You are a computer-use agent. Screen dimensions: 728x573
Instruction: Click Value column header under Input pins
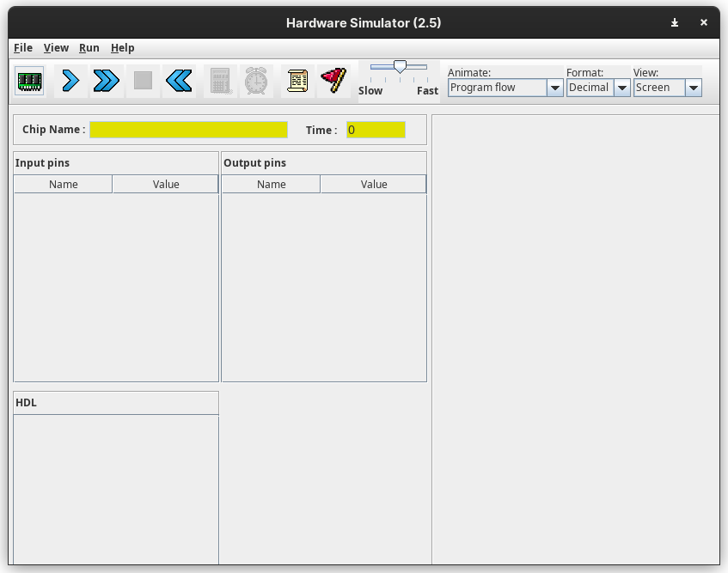click(x=166, y=185)
